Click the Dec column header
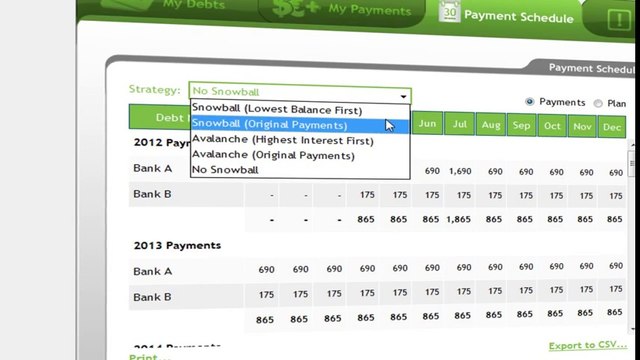This screenshot has width=640, height=360. click(612, 127)
